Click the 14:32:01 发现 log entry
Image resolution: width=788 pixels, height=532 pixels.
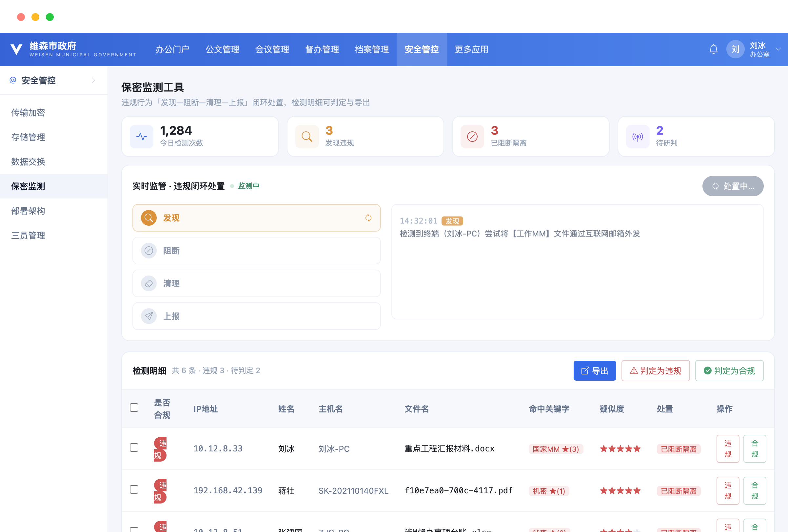click(x=520, y=227)
